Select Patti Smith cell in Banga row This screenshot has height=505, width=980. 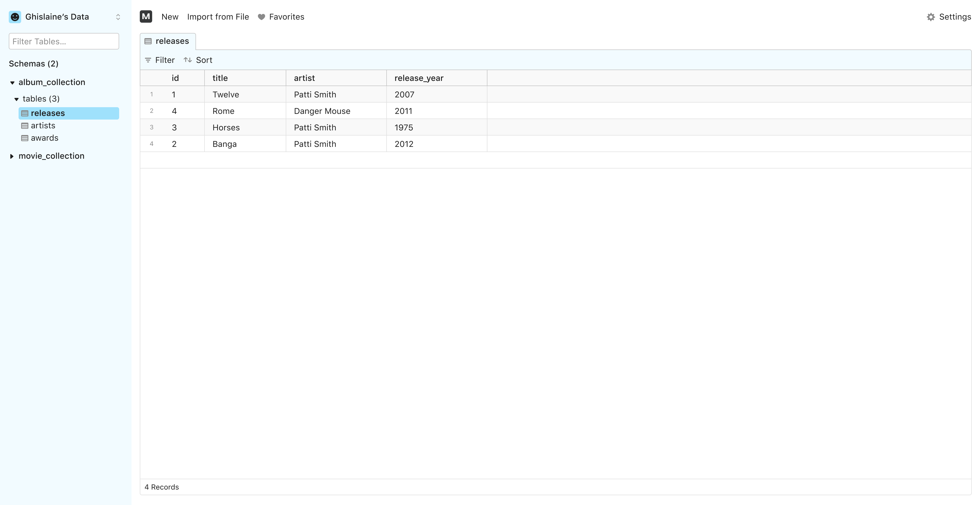(x=336, y=144)
